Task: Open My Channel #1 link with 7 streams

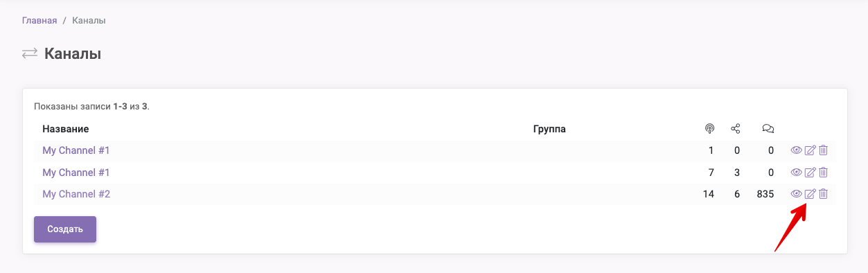Action: pyautogui.click(x=76, y=173)
